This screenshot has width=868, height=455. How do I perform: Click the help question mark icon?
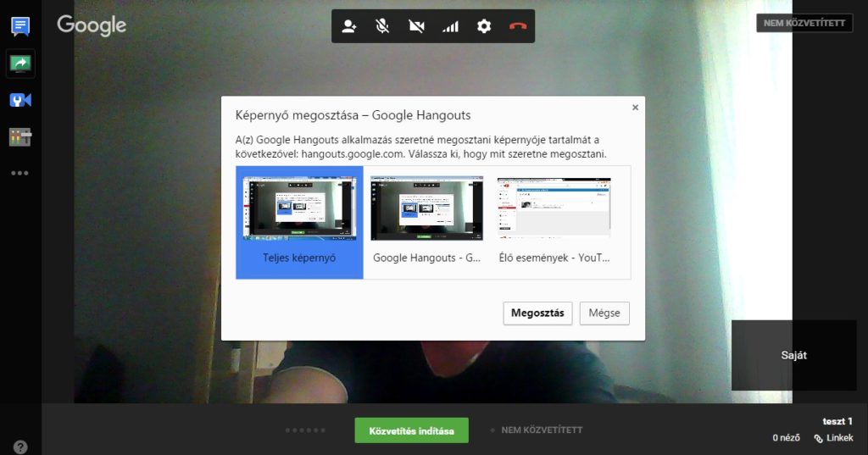pos(20,447)
